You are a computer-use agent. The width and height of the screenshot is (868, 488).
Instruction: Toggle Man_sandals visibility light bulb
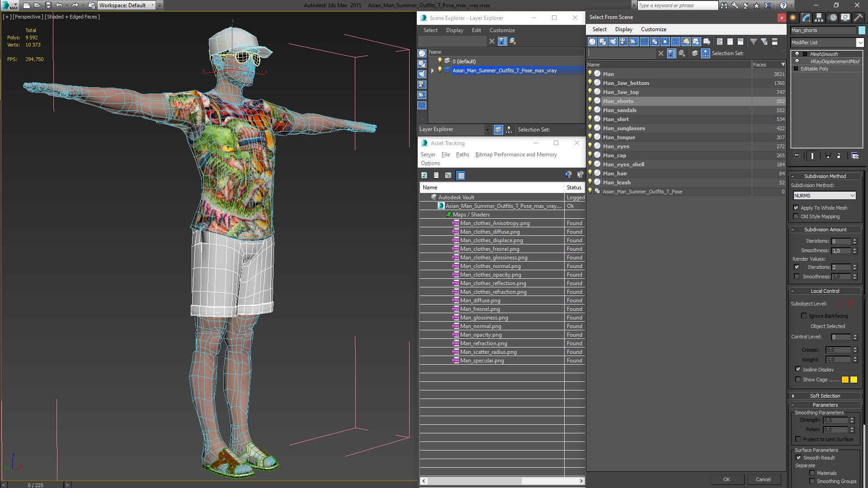tap(590, 110)
